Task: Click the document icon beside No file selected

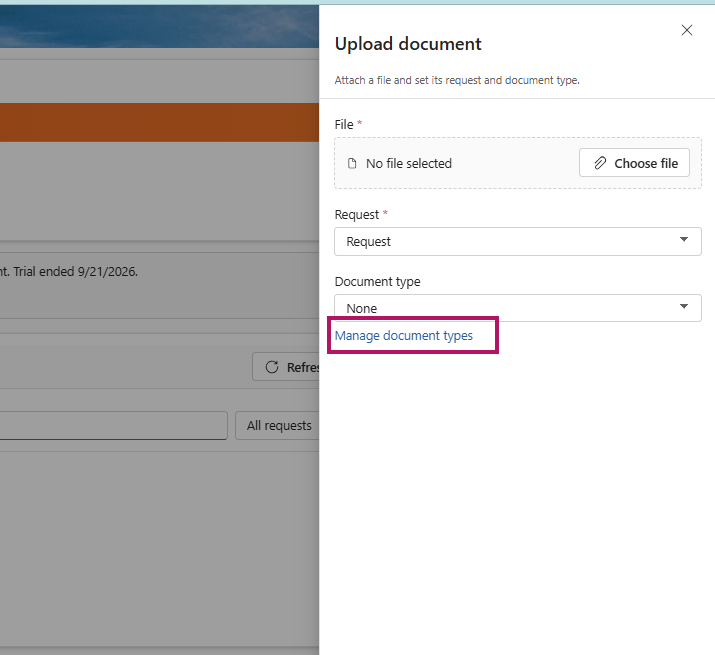Action: pyautogui.click(x=352, y=163)
